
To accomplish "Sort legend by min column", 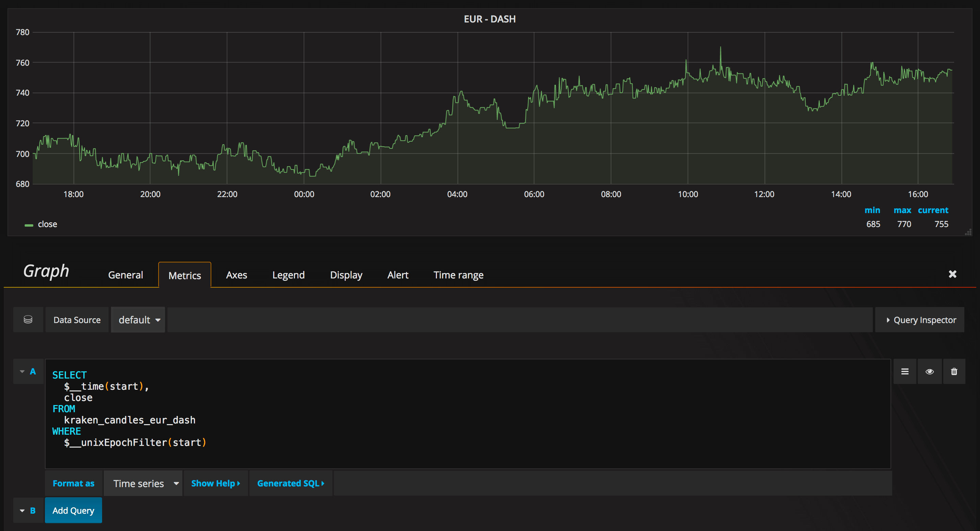I will (872, 210).
